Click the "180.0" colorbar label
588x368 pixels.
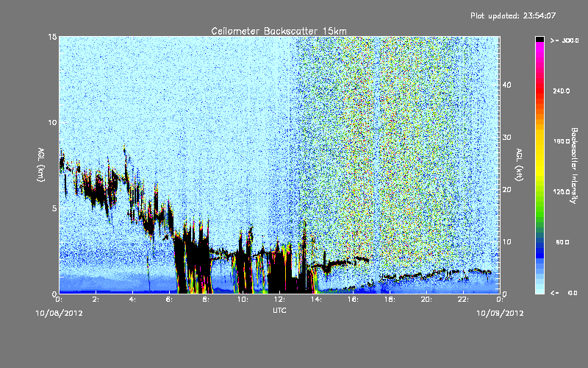[x=562, y=141]
